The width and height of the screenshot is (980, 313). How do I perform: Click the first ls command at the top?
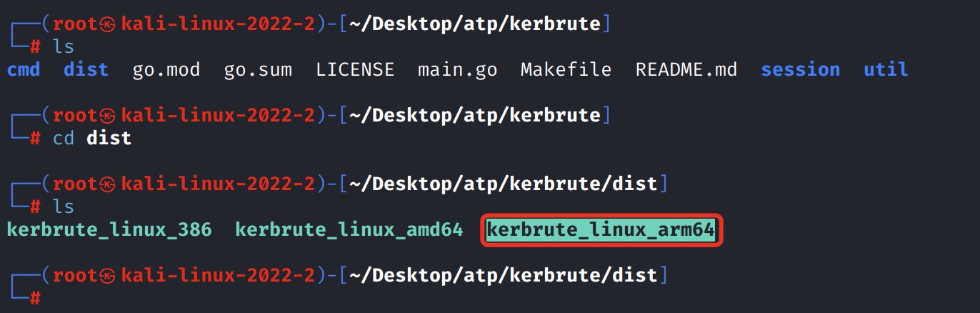click(x=63, y=47)
